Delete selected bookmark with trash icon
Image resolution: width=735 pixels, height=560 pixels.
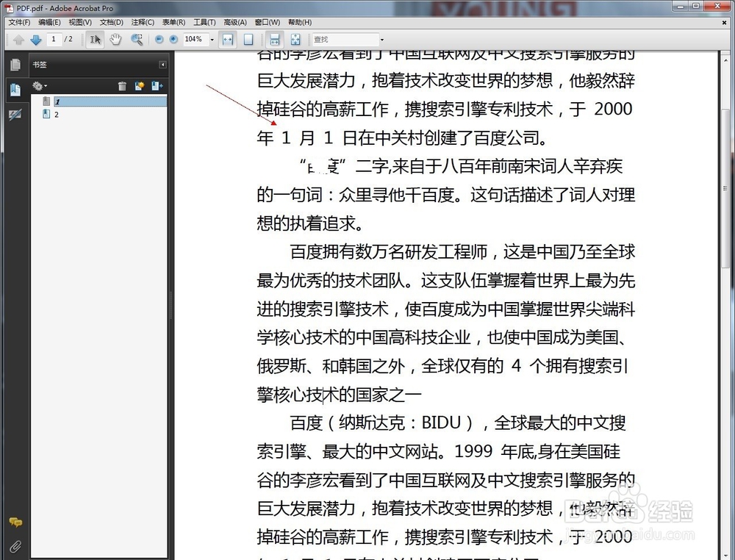(x=122, y=86)
